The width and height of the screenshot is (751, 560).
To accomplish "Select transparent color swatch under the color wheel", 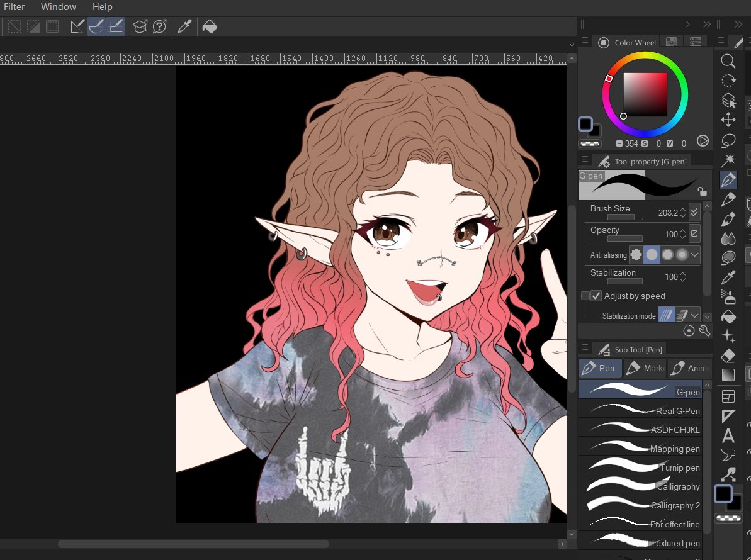I will click(590, 143).
